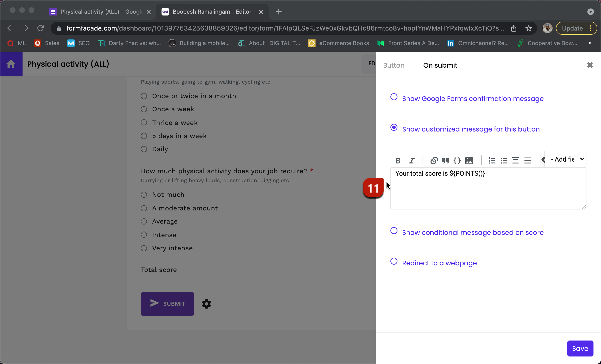Insert a blockquote in the message
Image resolution: width=601 pixels, height=364 pixels.
[x=445, y=160]
